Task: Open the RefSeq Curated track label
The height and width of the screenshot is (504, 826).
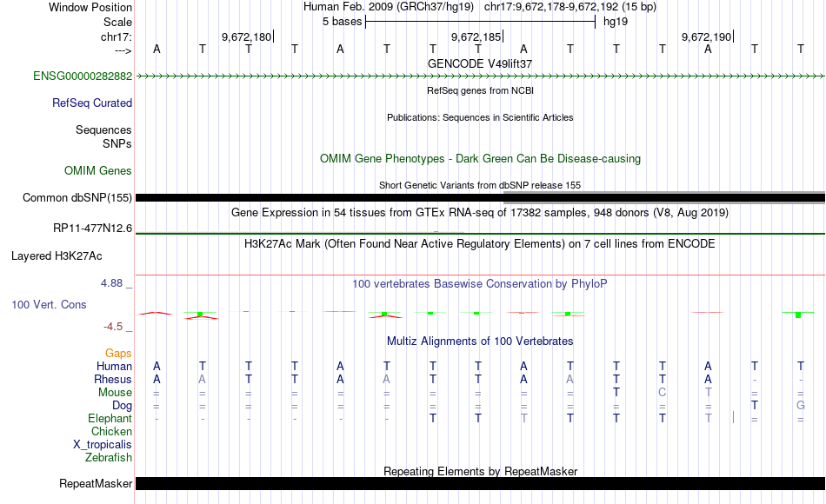Action: pos(92,103)
